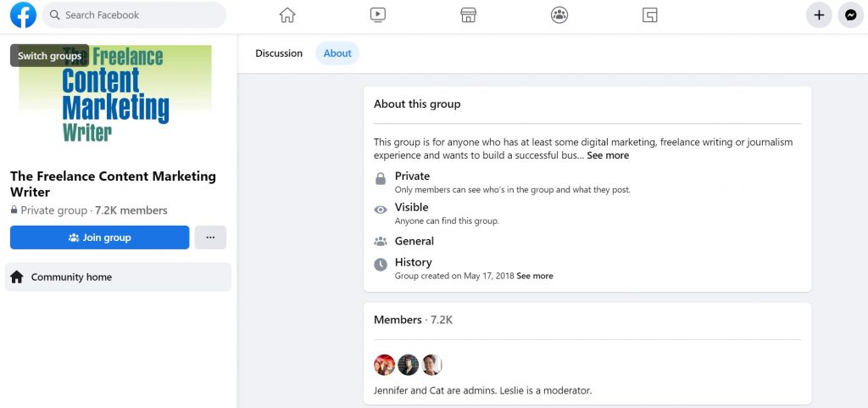The image size is (868, 408).
Task: Click the group title in sidebar
Action: tap(113, 184)
